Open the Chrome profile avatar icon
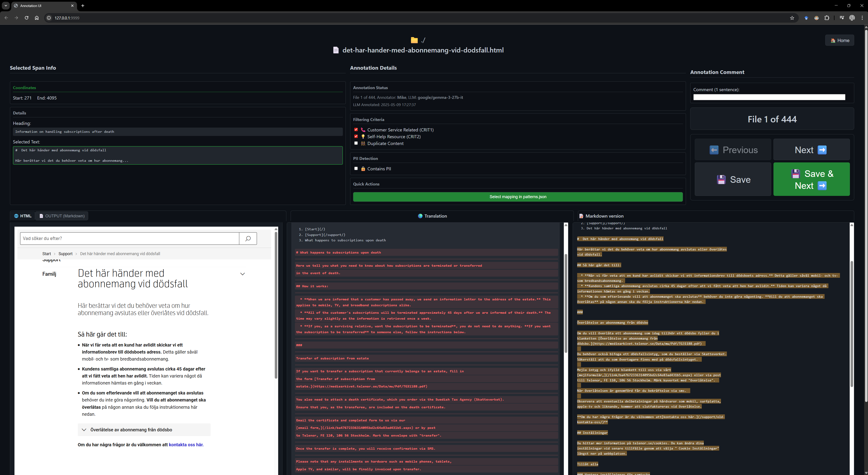Viewport: 868px width, 475px height. click(x=852, y=18)
